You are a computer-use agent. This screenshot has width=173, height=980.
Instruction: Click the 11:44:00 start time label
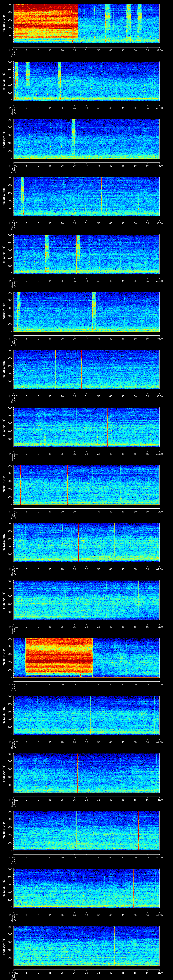(x=13, y=800)
